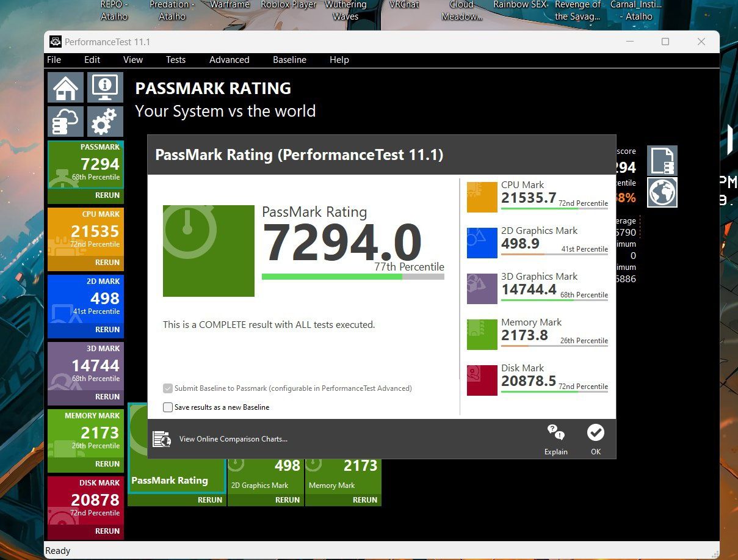Click the Memory Mark 2173.8 value
This screenshot has height=560, width=738.
pyautogui.click(x=524, y=335)
